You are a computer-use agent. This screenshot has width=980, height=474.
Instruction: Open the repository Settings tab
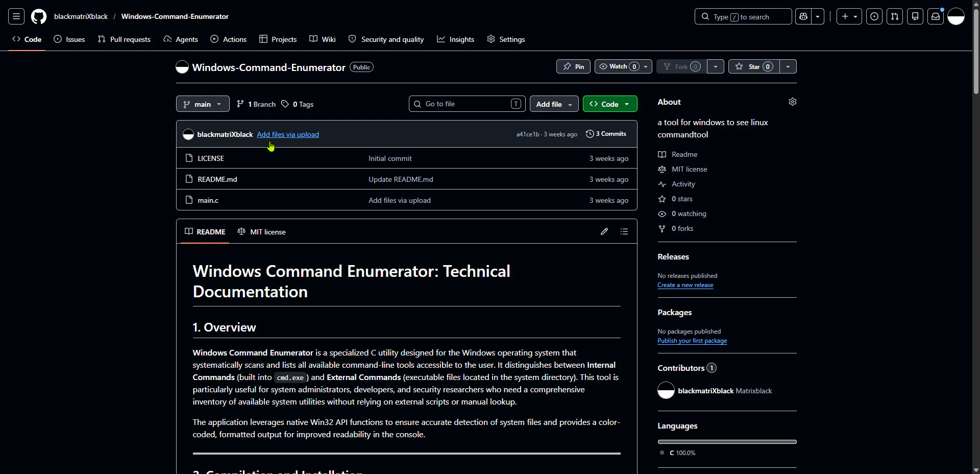pyautogui.click(x=506, y=39)
